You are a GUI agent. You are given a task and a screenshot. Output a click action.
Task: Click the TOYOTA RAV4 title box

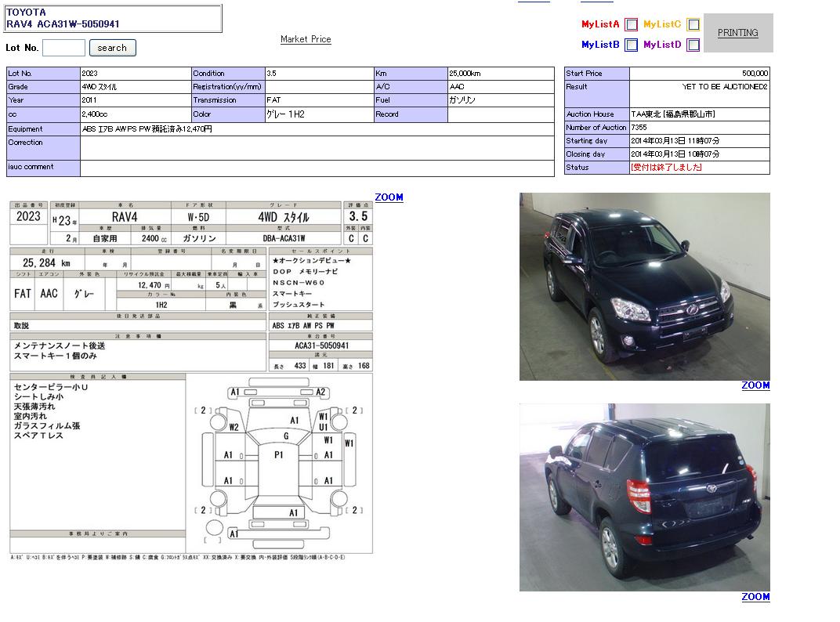113,19
